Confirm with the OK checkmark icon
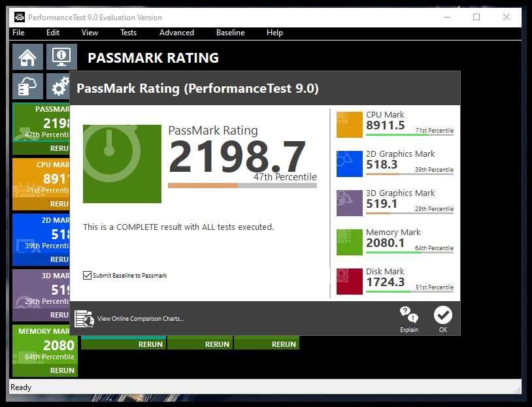The image size is (532, 407). coord(443,315)
